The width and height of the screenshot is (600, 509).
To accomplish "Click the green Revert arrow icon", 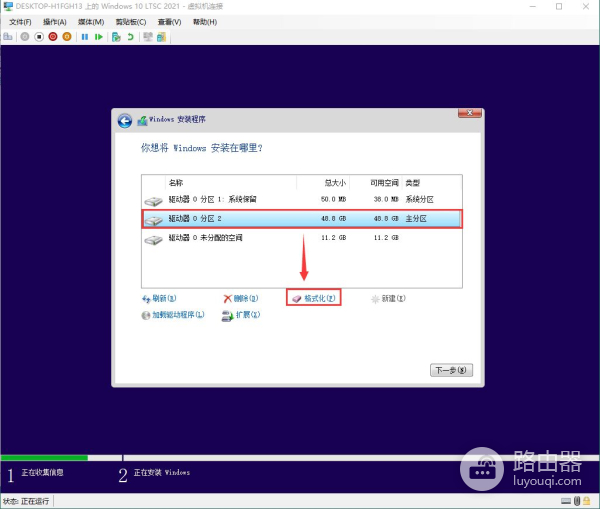I will pos(130,37).
